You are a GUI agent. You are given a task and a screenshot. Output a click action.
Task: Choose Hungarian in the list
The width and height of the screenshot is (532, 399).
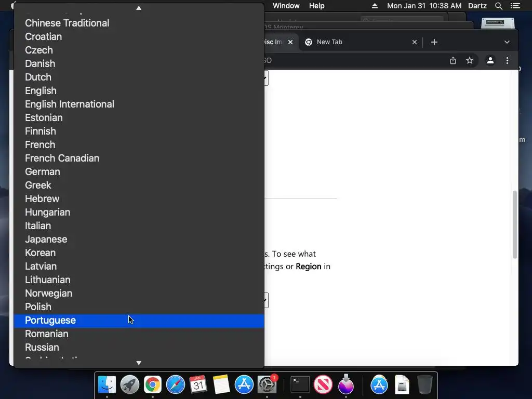139,212
